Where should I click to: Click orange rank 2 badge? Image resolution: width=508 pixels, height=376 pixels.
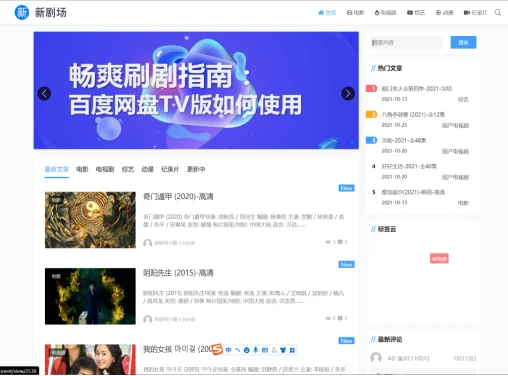371,114
